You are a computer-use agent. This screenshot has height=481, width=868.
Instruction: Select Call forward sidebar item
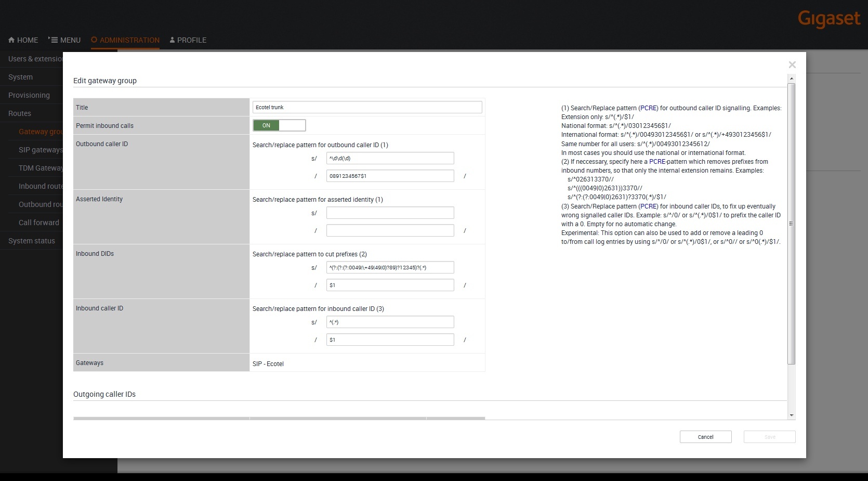coord(39,223)
